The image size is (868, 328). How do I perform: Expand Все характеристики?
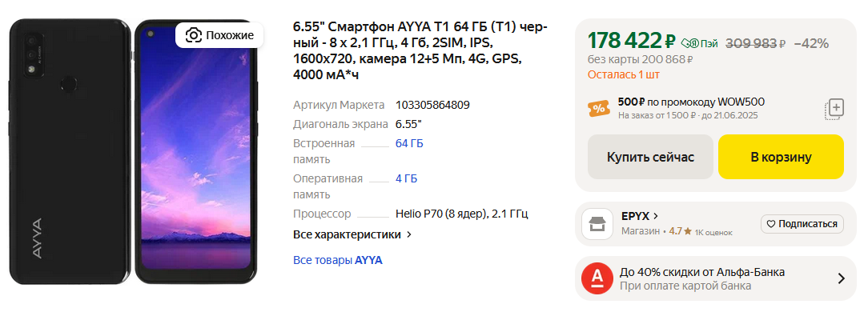click(352, 234)
